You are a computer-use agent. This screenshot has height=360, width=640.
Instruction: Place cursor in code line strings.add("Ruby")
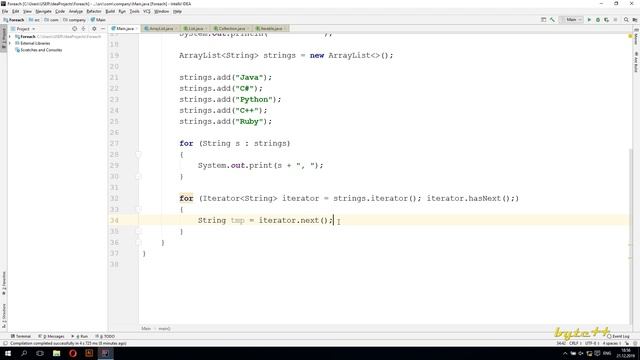[x=225, y=122]
